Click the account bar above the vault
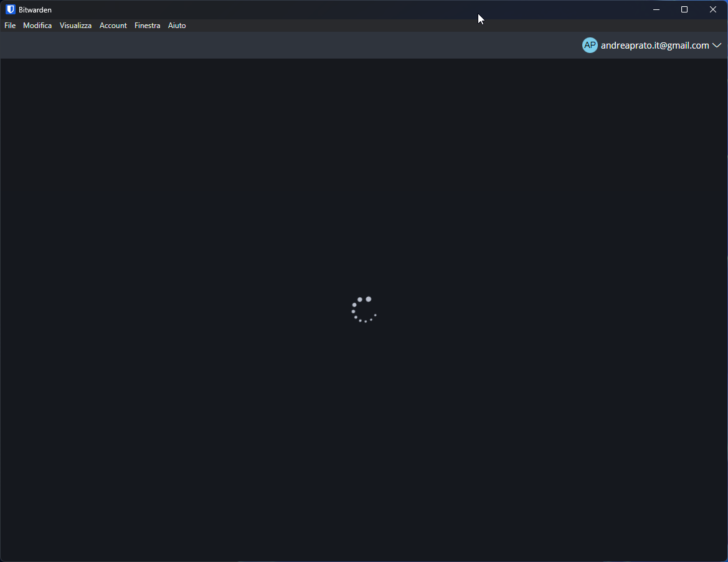 [x=364, y=45]
